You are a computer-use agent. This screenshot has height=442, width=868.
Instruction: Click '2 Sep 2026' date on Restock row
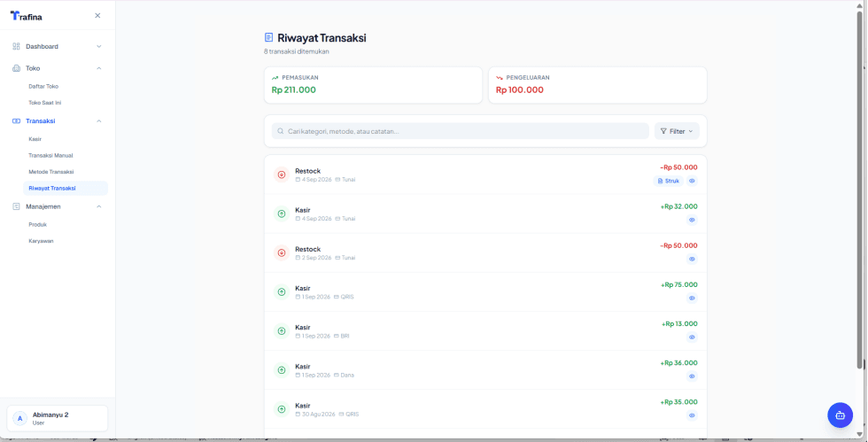(317, 258)
